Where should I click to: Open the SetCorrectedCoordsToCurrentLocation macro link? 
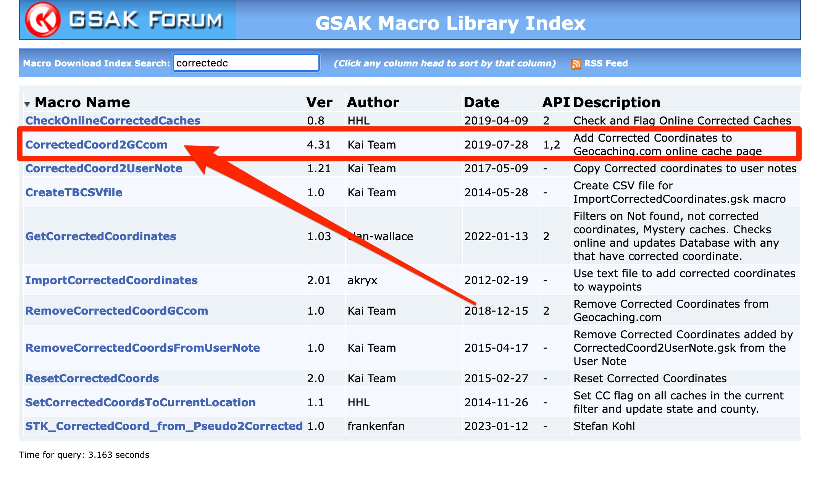140,402
